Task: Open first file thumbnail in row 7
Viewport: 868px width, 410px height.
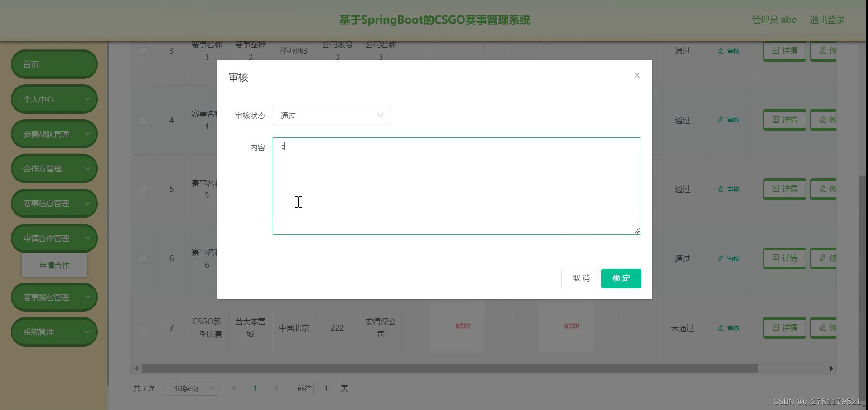Action: [457, 327]
